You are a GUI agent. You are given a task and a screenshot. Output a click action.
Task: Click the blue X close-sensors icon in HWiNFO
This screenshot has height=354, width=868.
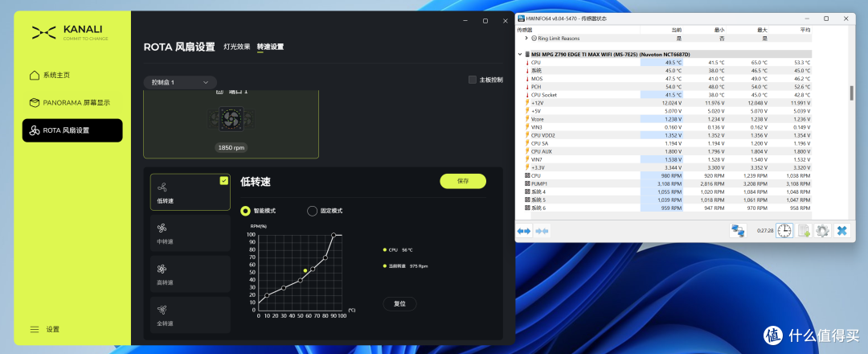coord(842,231)
